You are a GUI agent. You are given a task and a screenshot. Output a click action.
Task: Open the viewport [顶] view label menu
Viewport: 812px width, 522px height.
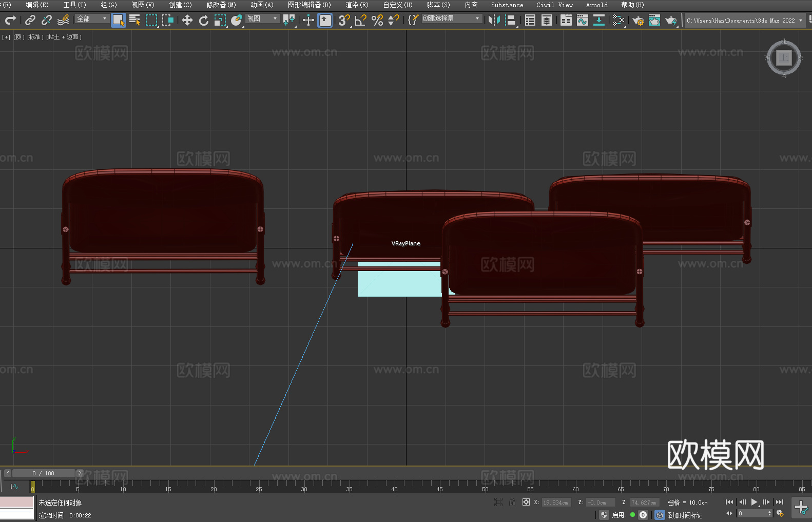coord(18,37)
